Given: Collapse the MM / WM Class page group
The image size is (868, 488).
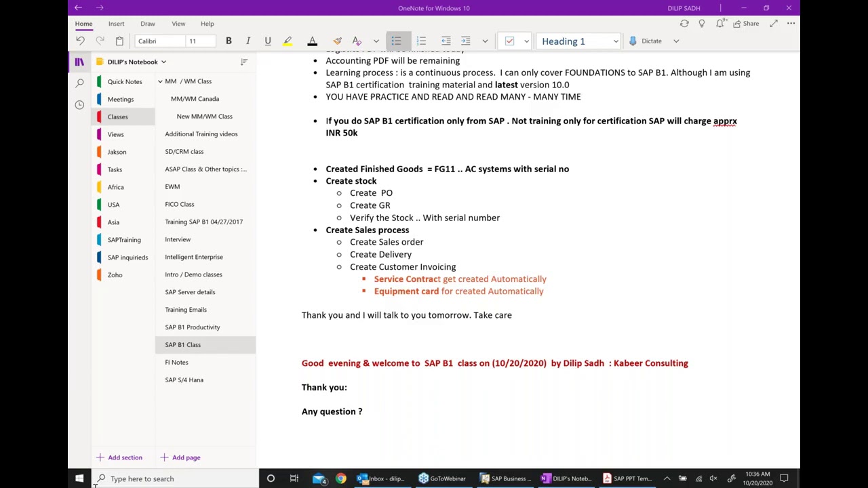Looking at the screenshot, I should point(160,81).
